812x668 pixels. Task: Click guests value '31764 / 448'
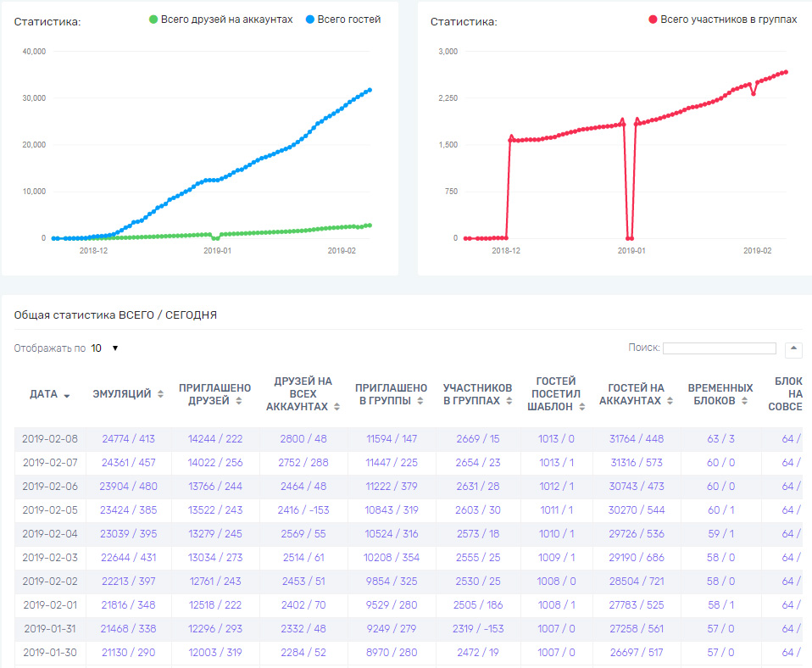pos(636,439)
